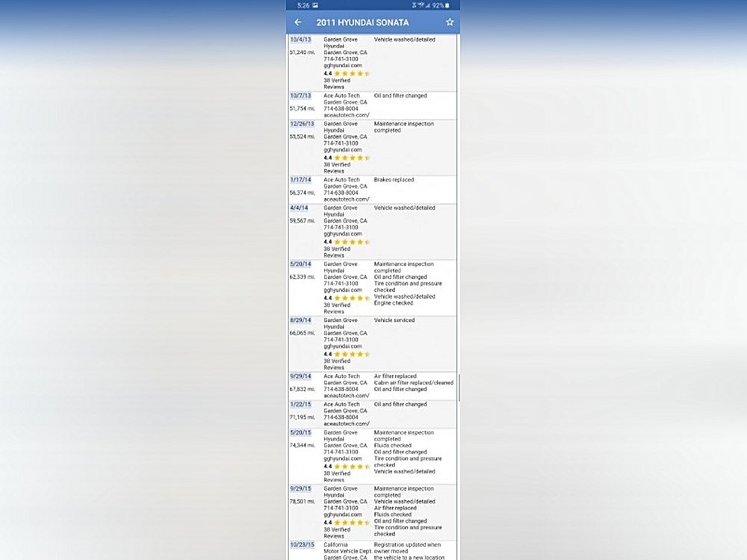Click the 51,754 mi. mileage value
The height and width of the screenshot is (560, 747).
coord(302,108)
